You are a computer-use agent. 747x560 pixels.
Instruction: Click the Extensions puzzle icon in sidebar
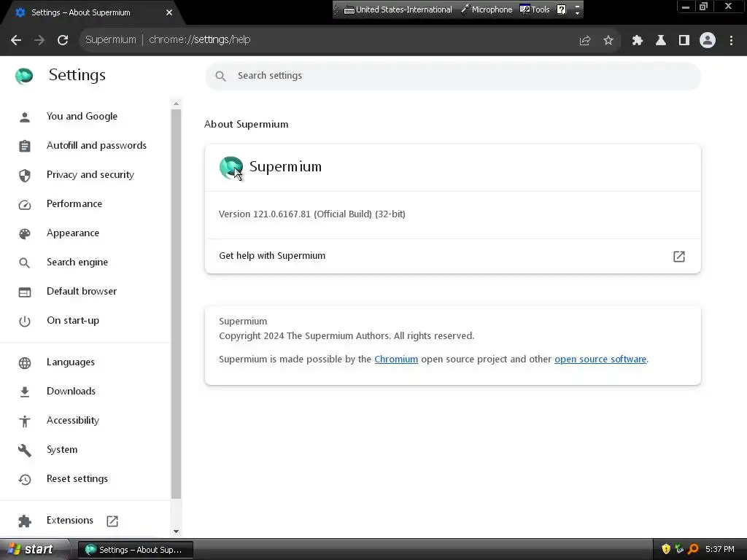pos(25,521)
